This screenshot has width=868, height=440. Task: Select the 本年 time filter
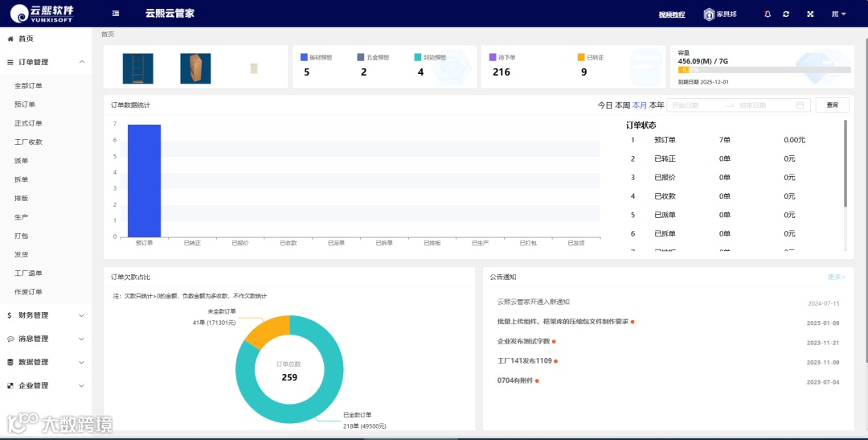point(657,105)
